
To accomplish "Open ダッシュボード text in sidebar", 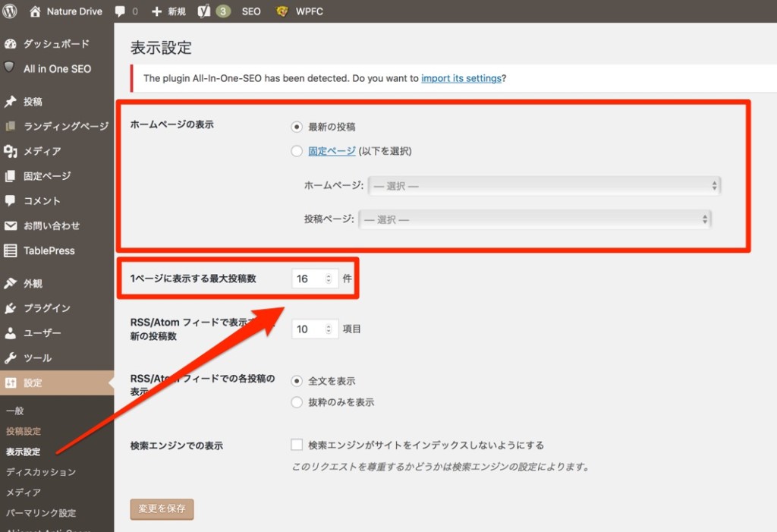I will click(56, 43).
